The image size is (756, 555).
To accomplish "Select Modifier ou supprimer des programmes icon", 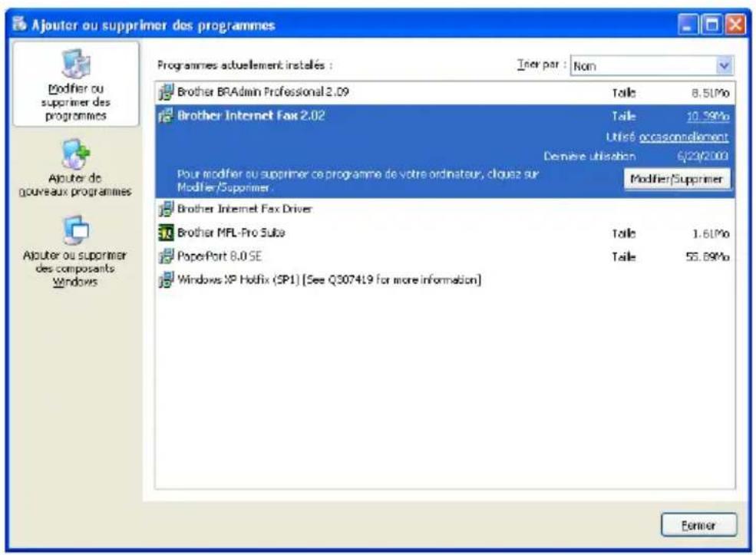I will [76, 64].
